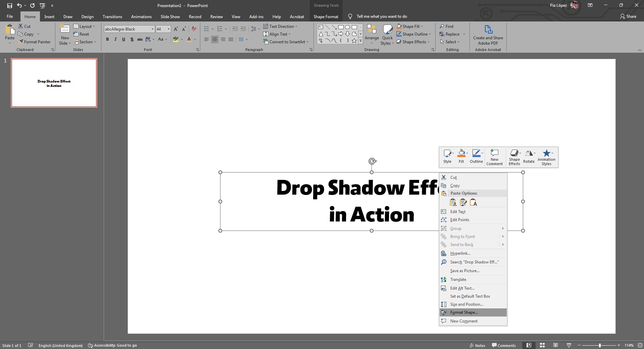Toggle center text alignment
The width and height of the screenshot is (644, 349).
pyautogui.click(x=214, y=39)
